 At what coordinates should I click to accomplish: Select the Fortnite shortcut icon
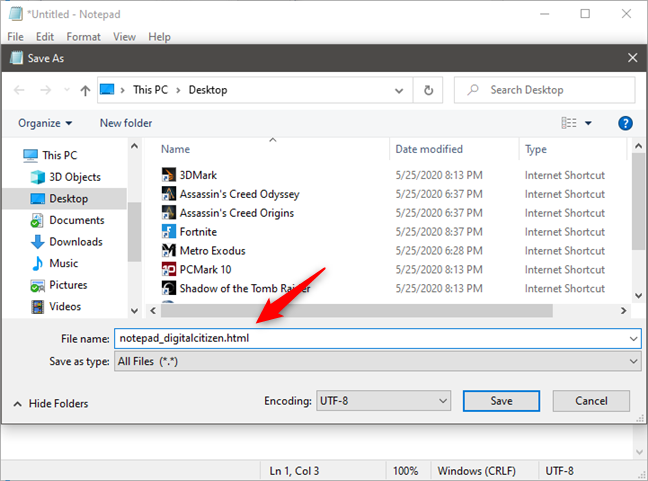coord(169,232)
